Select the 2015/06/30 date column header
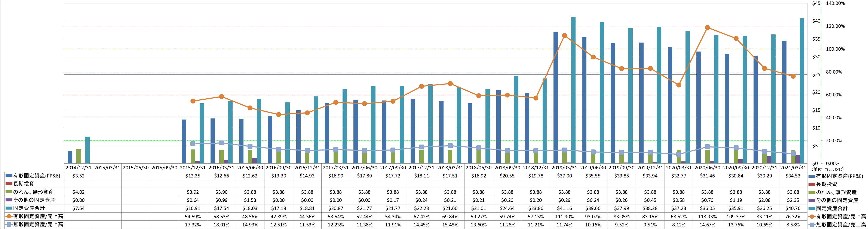The width and height of the screenshot is (868, 229). [135, 167]
